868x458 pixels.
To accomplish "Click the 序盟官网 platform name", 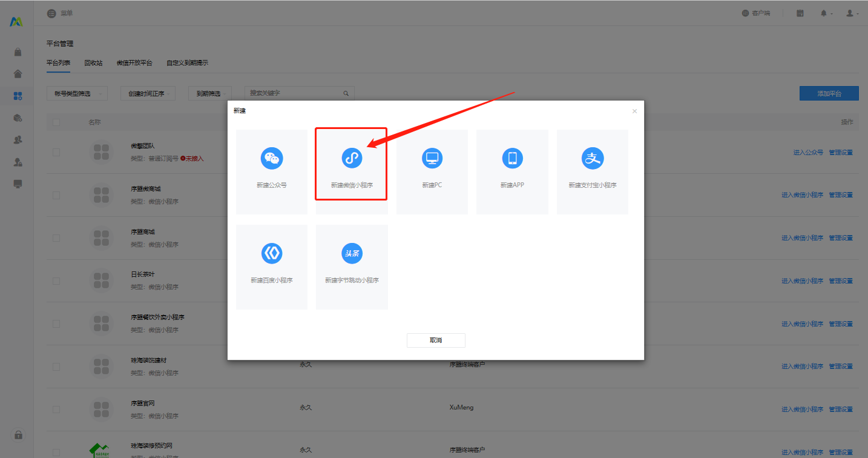I will (142, 403).
